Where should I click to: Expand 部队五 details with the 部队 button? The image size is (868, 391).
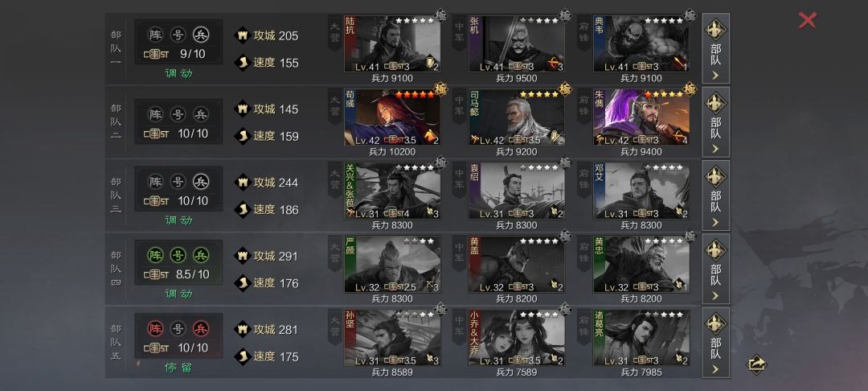coord(716,342)
